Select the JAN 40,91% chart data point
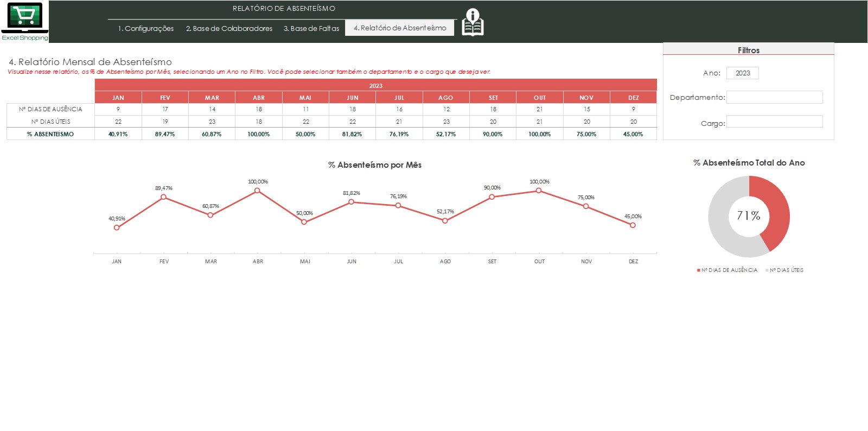 (117, 227)
